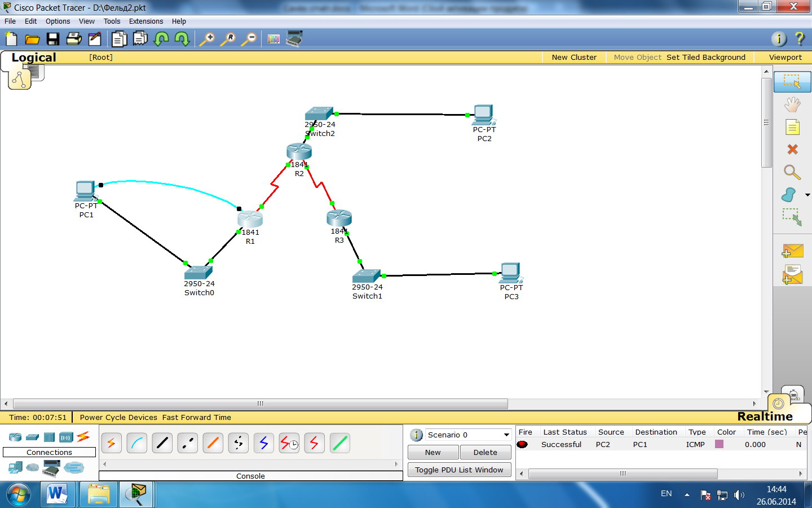
Task: Open the Extensions menu
Action: point(146,21)
